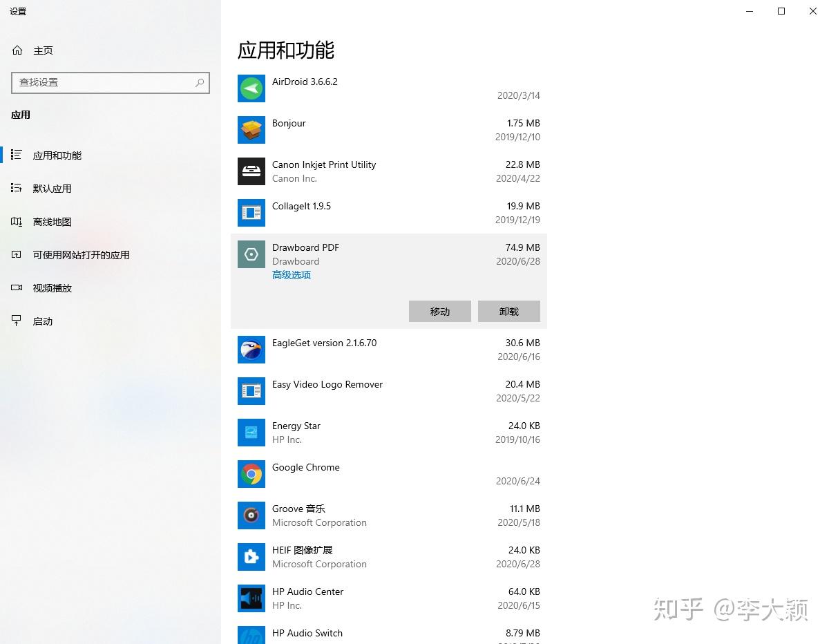Viewport: 829px width, 644px height.
Task: Click the search magnifier icon
Action: (200, 82)
